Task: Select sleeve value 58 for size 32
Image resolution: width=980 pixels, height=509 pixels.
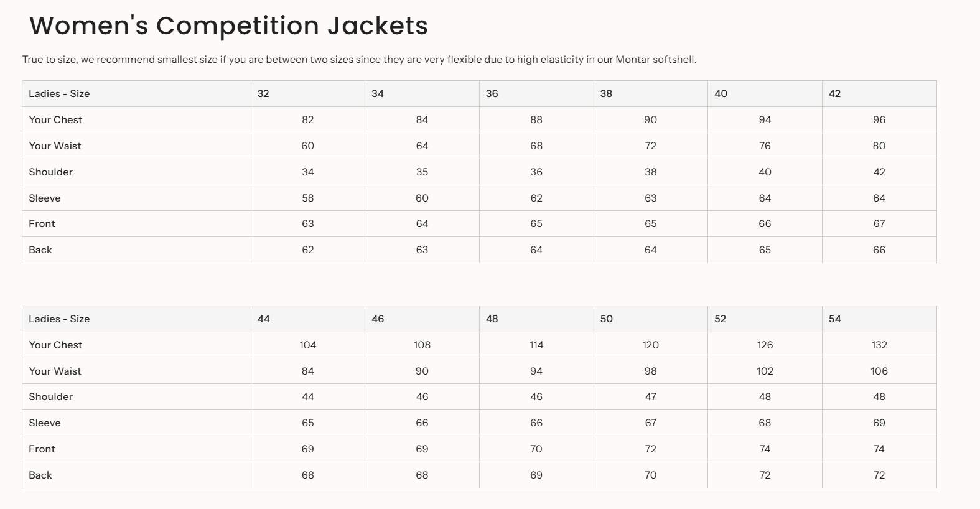Action: pos(307,198)
